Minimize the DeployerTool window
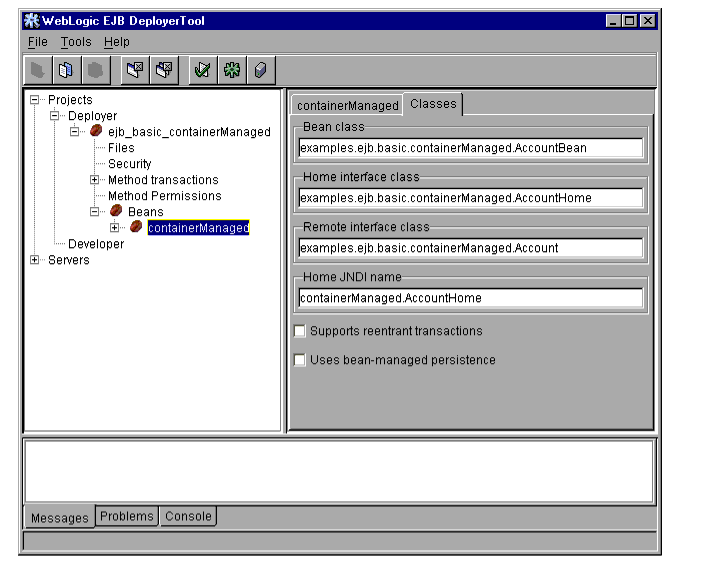The image size is (713, 561). 613,20
